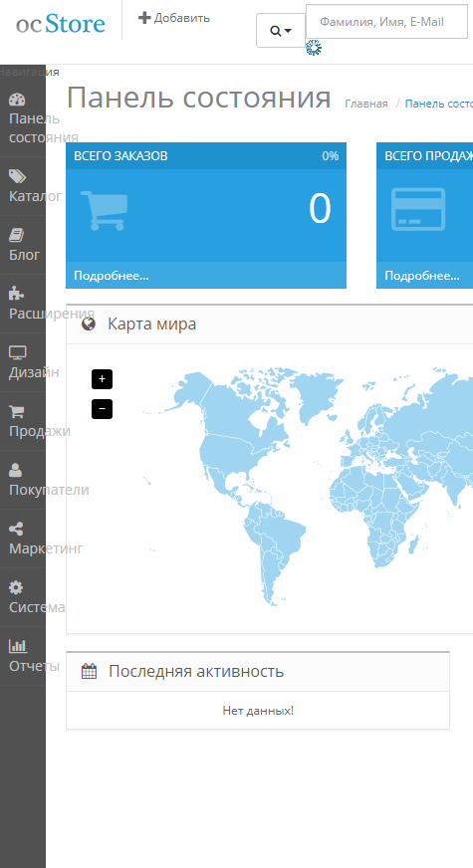
Task: Open the Добавить menu
Action: pyautogui.click(x=174, y=18)
